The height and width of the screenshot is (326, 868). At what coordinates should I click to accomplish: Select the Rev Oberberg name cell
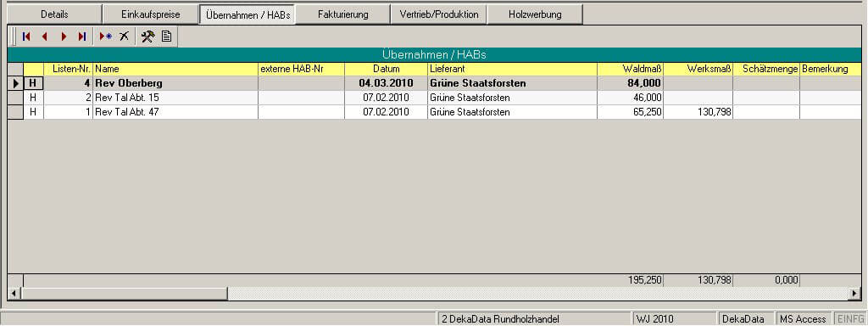tap(175, 84)
